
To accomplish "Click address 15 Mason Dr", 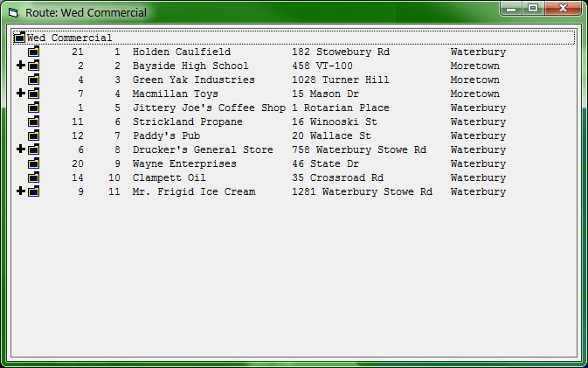I will (326, 94).
